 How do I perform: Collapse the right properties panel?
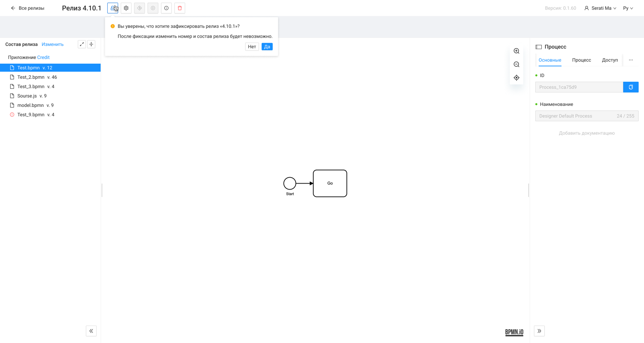(539, 331)
